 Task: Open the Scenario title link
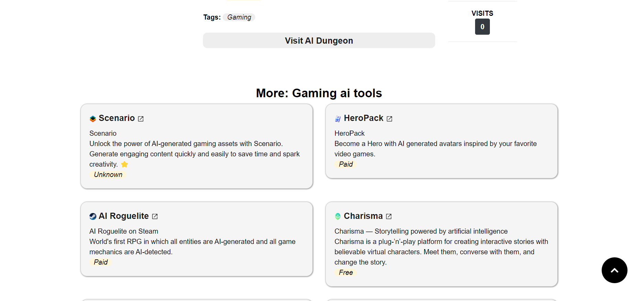click(x=117, y=118)
